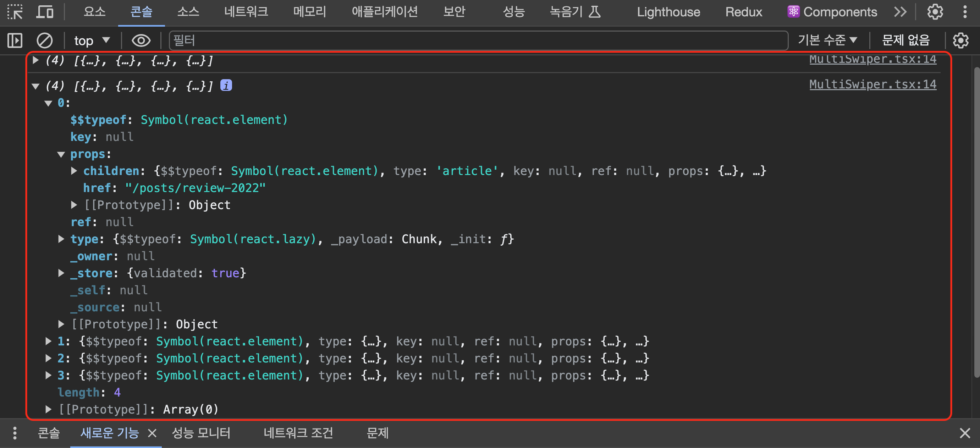Click the inspect element selector icon
The height and width of the screenshot is (448, 980).
[x=15, y=12]
